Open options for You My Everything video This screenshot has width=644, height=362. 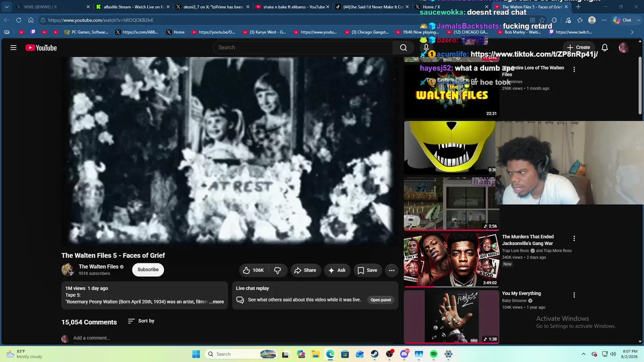pyautogui.click(x=574, y=295)
